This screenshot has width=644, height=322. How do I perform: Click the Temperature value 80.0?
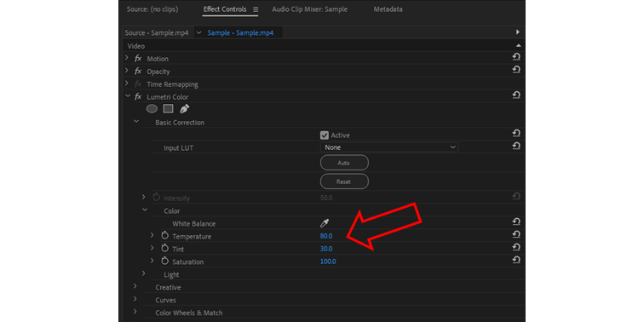click(x=326, y=236)
